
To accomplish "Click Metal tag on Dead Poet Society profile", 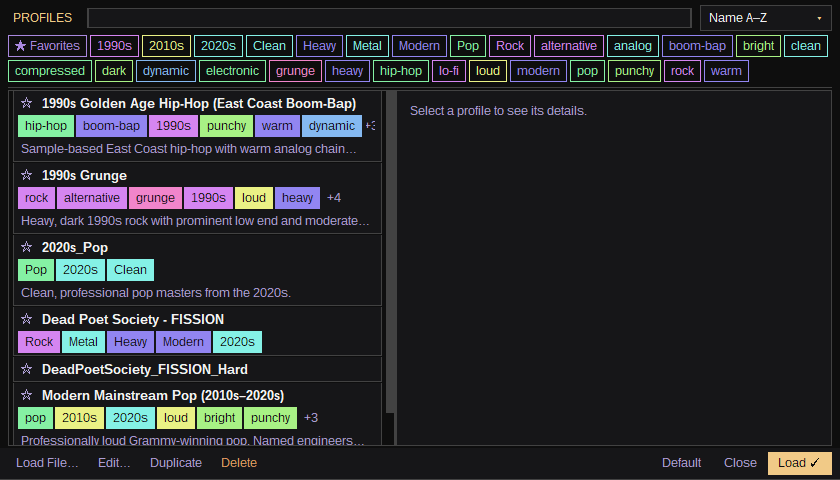I will [x=83, y=342].
